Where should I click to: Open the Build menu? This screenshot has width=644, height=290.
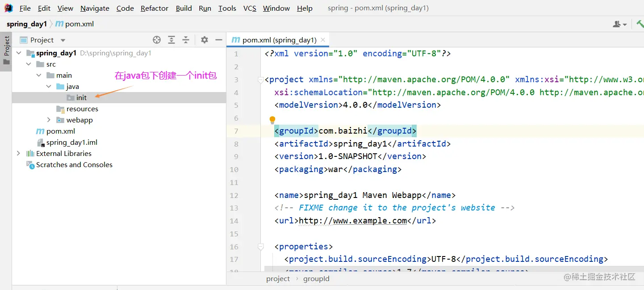(x=184, y=8)
